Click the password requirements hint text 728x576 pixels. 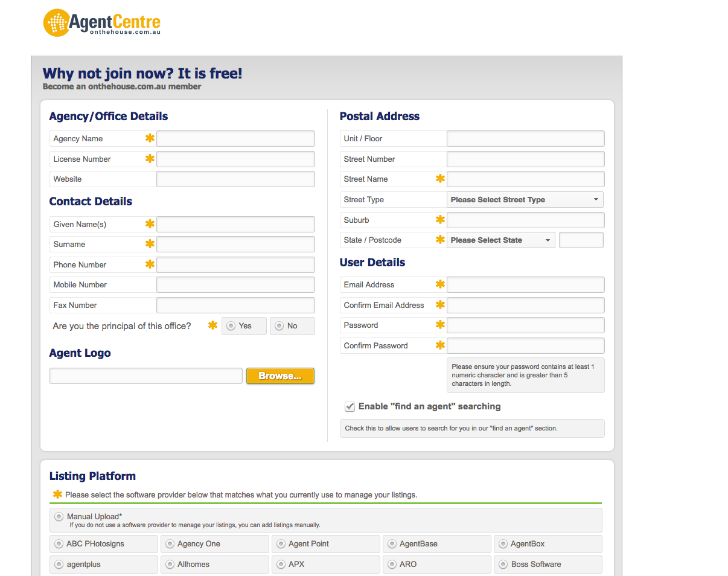(523, 376)
